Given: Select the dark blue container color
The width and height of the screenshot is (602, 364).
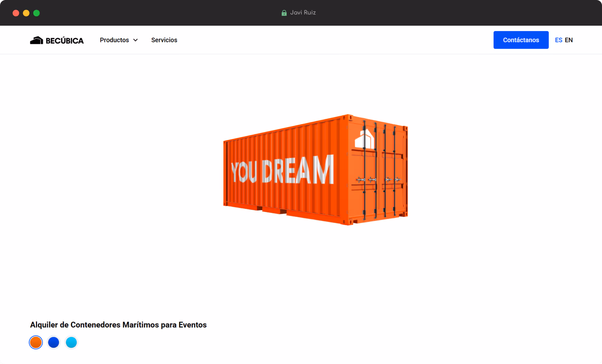Looking at the screenshot, I should coord(54,342).
